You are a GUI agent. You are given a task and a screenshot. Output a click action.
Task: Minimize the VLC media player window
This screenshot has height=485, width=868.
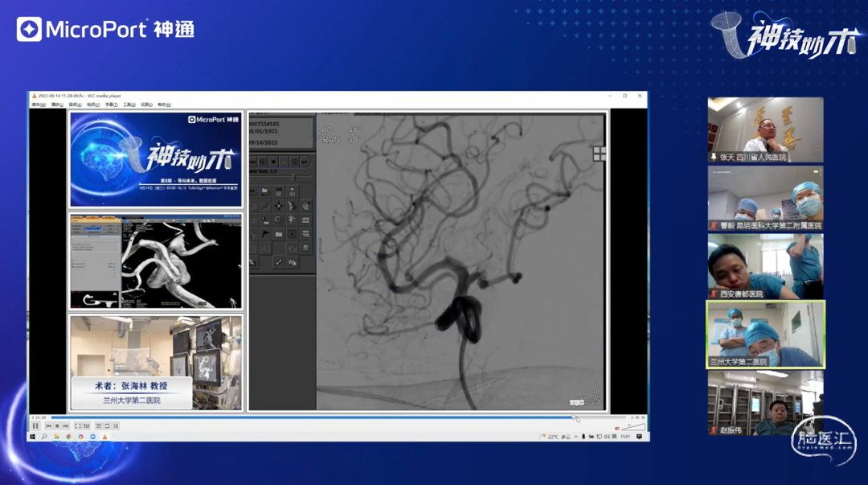(611, 96)
